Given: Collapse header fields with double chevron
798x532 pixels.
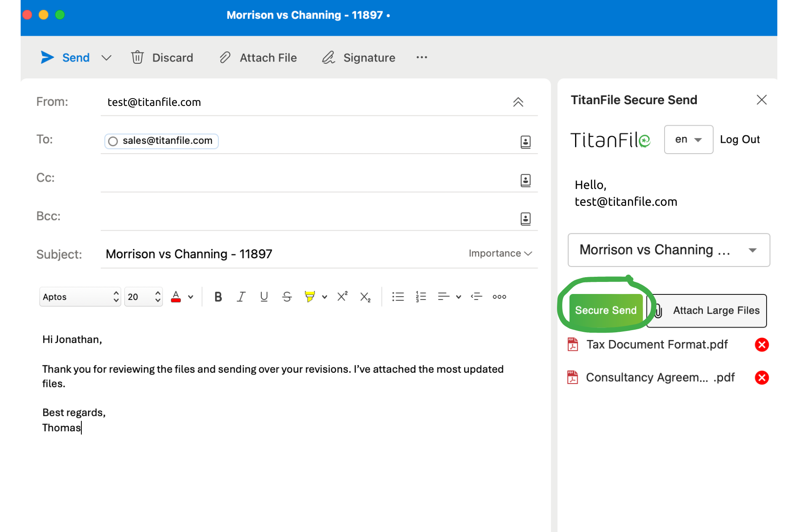Looking at the screenshot, I should 518,102.
